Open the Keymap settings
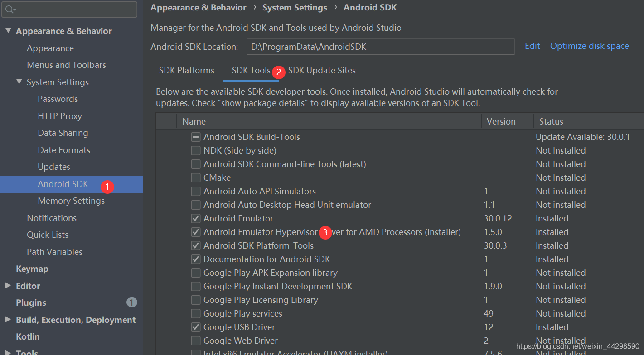Image resolution: width=644 pixels, height=355 pixels. [x=32, y=269]
